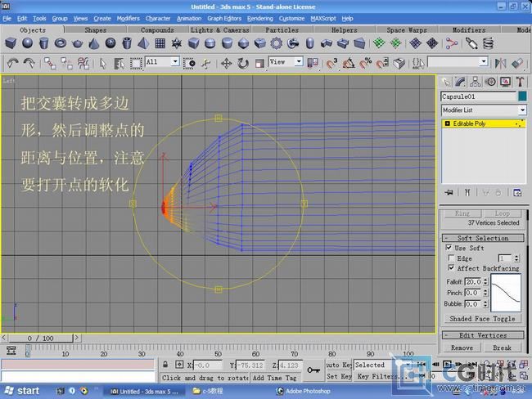The height and width of the screenshot is (399, 532).
Task: Toggle the Window/Crossing selection icon
Action: point(189,64)
